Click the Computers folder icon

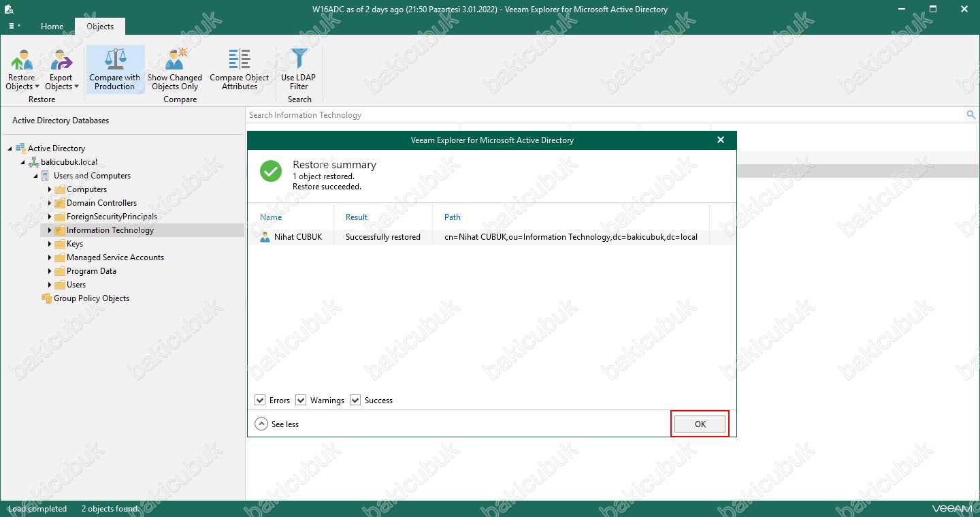[x=60, y=189]
